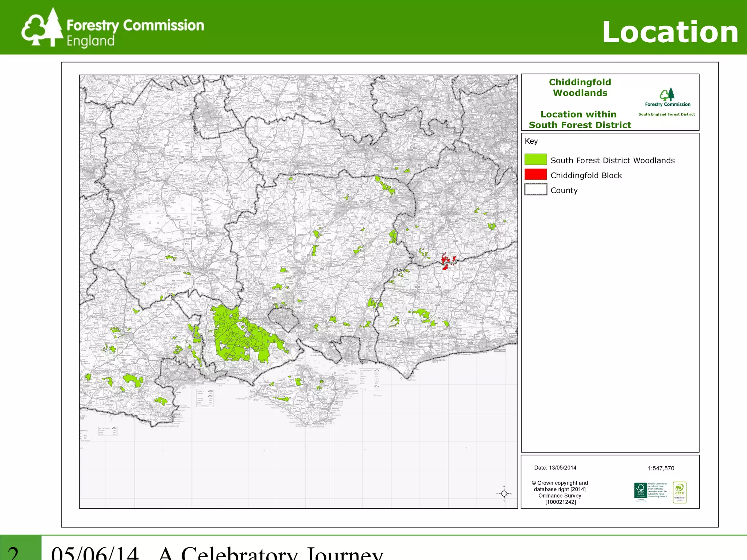Click the Key label in the legend
Screen dimensions: 747x560
click(x=531, y=141)
